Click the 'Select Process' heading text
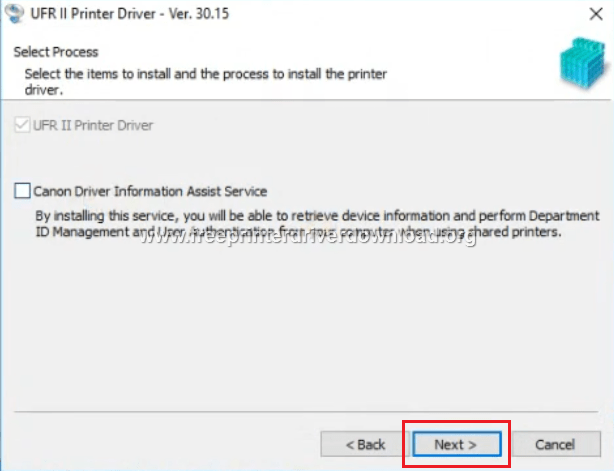This screenshot has height=471, width=614. tap(56, 52)
